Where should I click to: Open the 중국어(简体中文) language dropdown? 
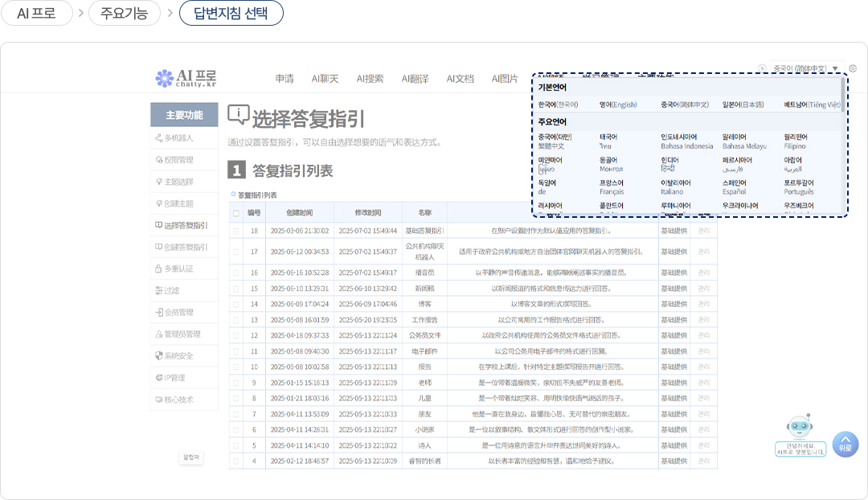pos(805,69)
